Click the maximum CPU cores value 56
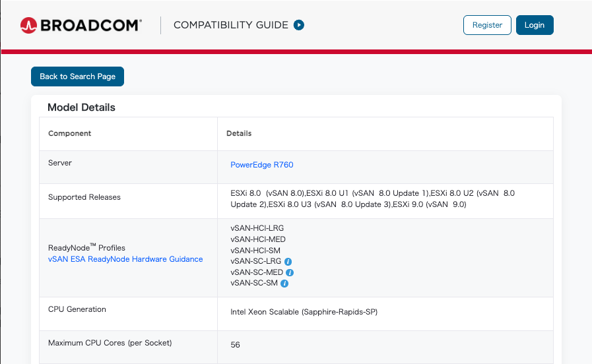 pyautogui.click(x=236, y=345)
